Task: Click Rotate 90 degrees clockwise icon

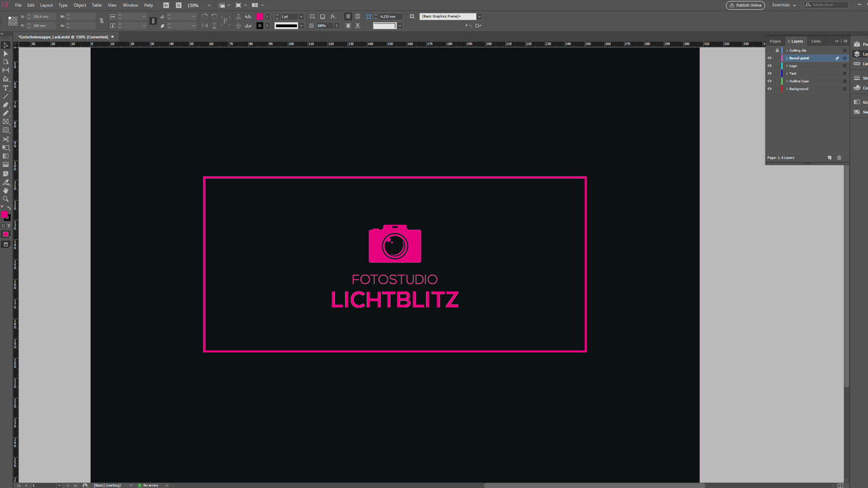Action: [205, 16]
